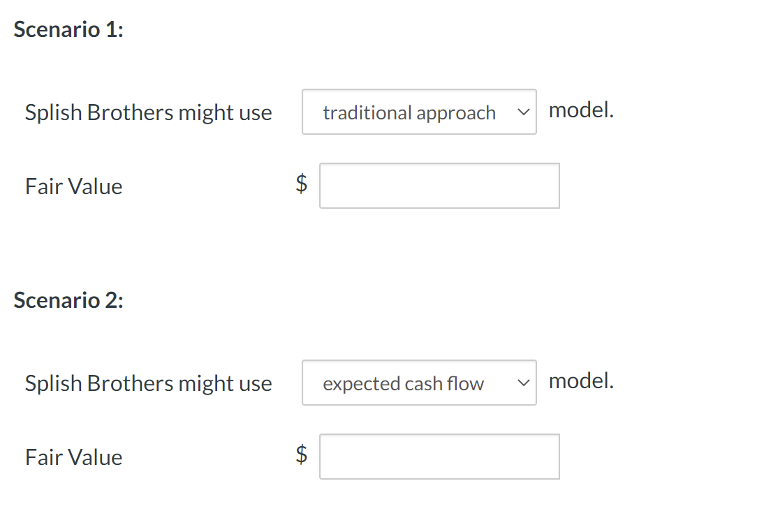Screen dimensions: 771x532
Task: Click the chevron on Scenario 1's model dropdown
Action: tap(524, 112)
